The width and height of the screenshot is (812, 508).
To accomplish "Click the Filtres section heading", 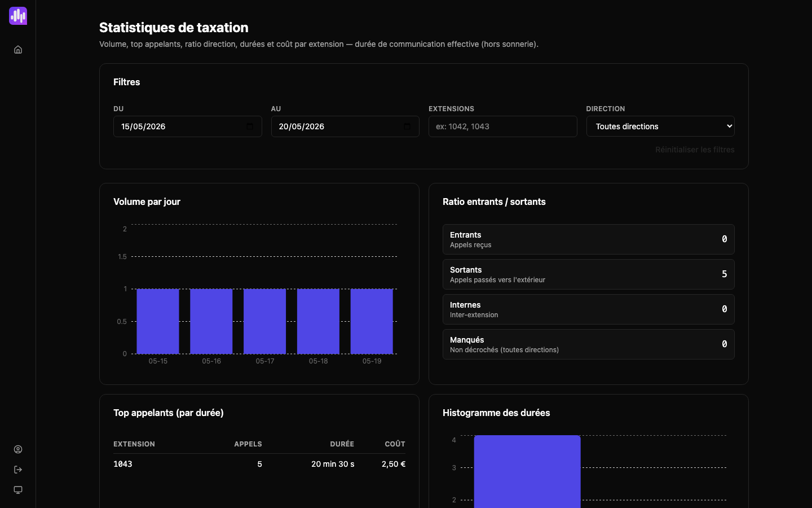I will point(127,82).
